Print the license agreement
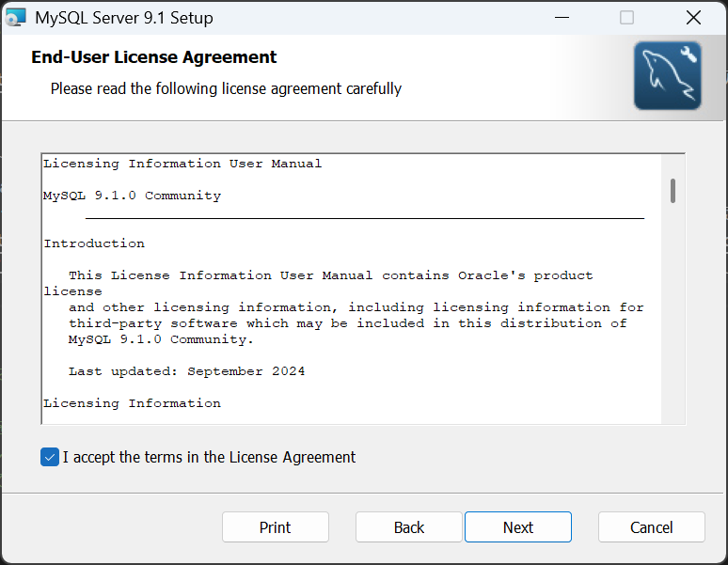 pos(276,527)
